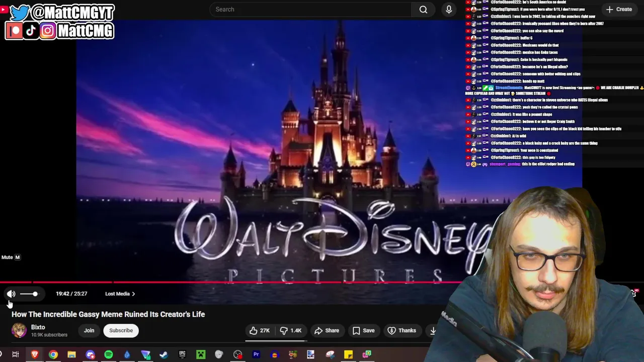The height and width of the screenshot is (362, 644).
Task: Download the video with the arrow icon
Action: click(x=432, y=330)
